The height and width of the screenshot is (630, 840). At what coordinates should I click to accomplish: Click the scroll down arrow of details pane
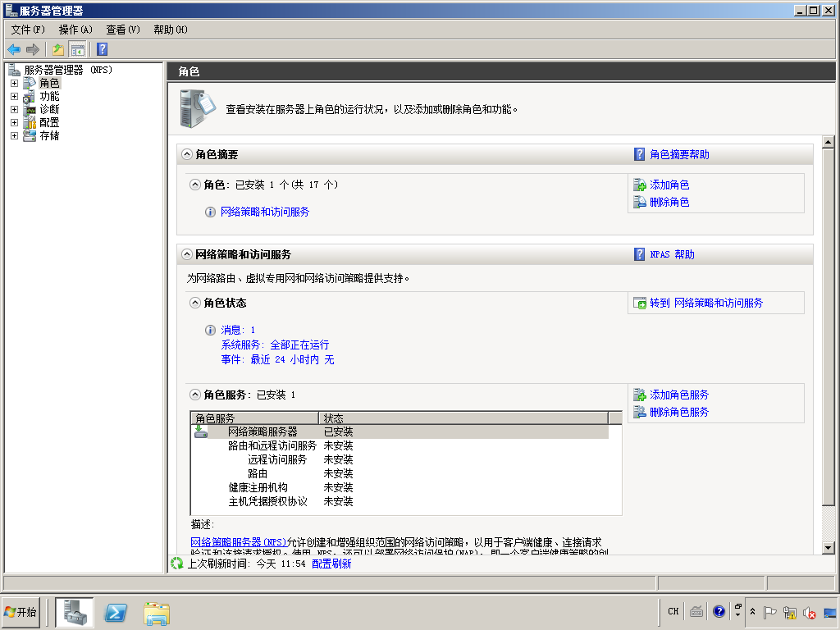coord(829,547)
